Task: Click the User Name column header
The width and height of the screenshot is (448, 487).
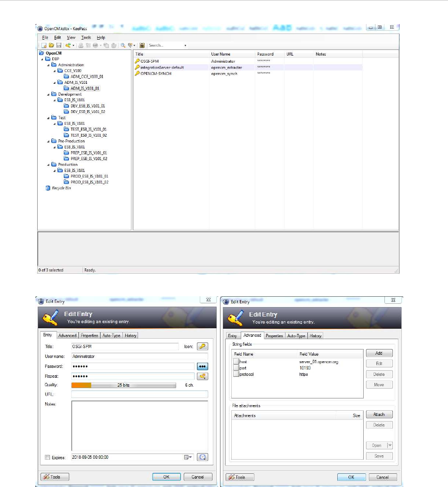Action: point(232,54)
